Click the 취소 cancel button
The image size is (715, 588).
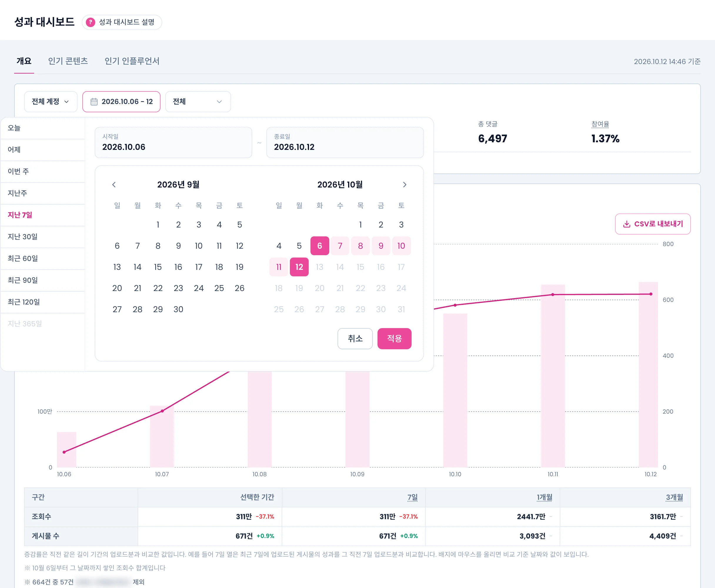(x=355, y=338)
